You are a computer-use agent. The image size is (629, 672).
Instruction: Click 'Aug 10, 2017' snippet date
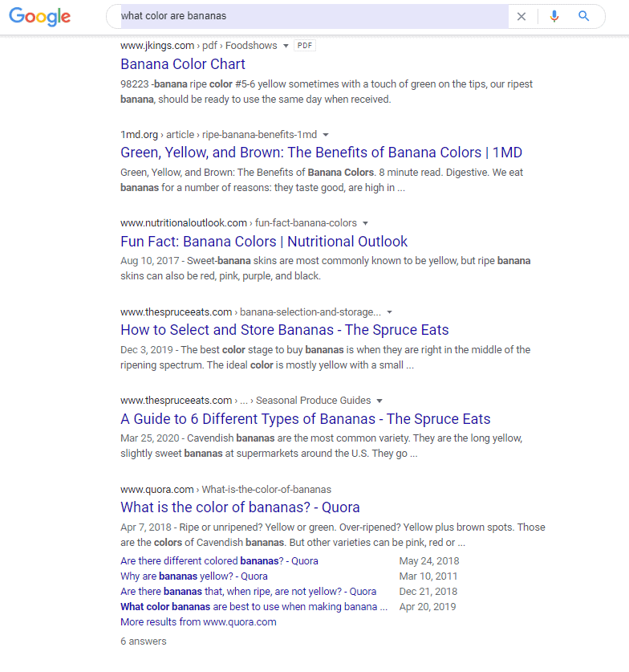tap(149, 261)
